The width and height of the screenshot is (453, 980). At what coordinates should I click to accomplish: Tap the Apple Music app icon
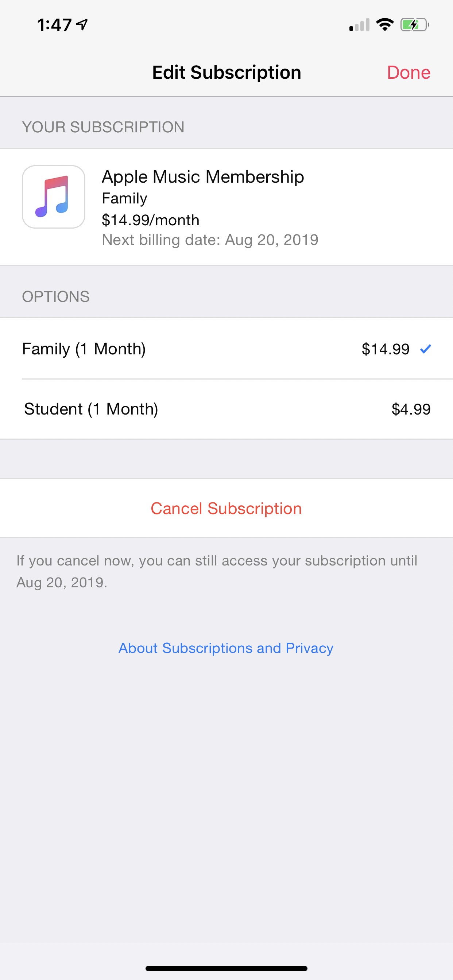click(x=53, y=197)
